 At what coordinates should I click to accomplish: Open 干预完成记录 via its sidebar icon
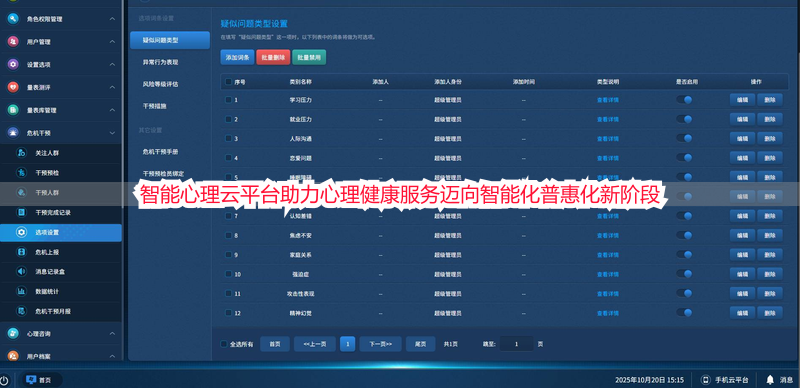click(21, 212)
